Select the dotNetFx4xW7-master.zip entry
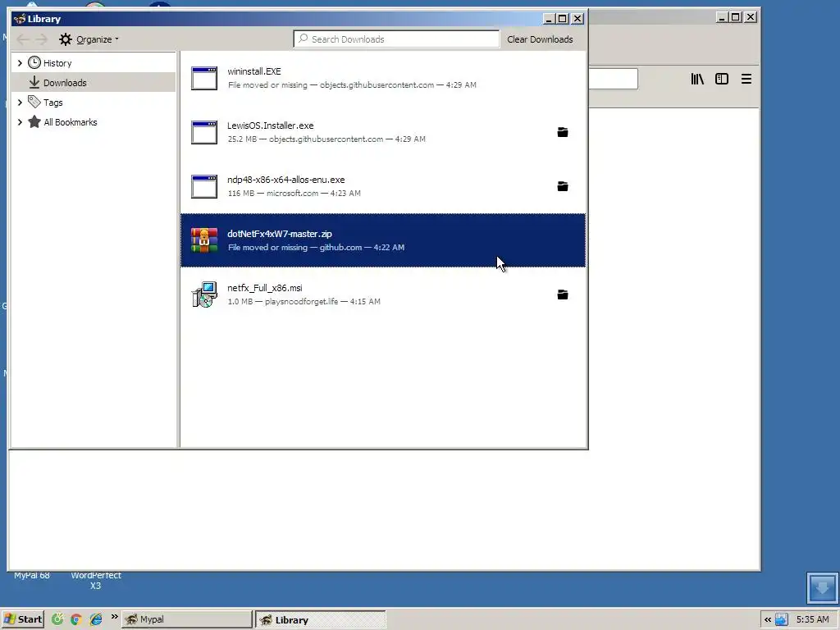Viewport: 840px width, 630px height. pyautogui.click(x=383, y=240)
